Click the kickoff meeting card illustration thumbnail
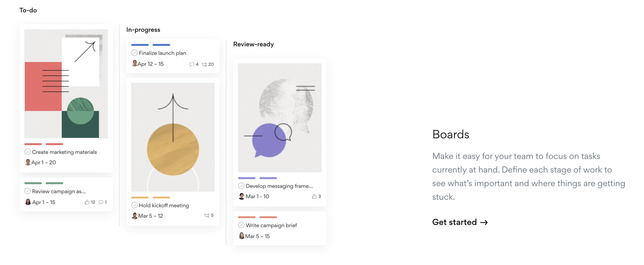644x265 pixels. coord(172,136)
